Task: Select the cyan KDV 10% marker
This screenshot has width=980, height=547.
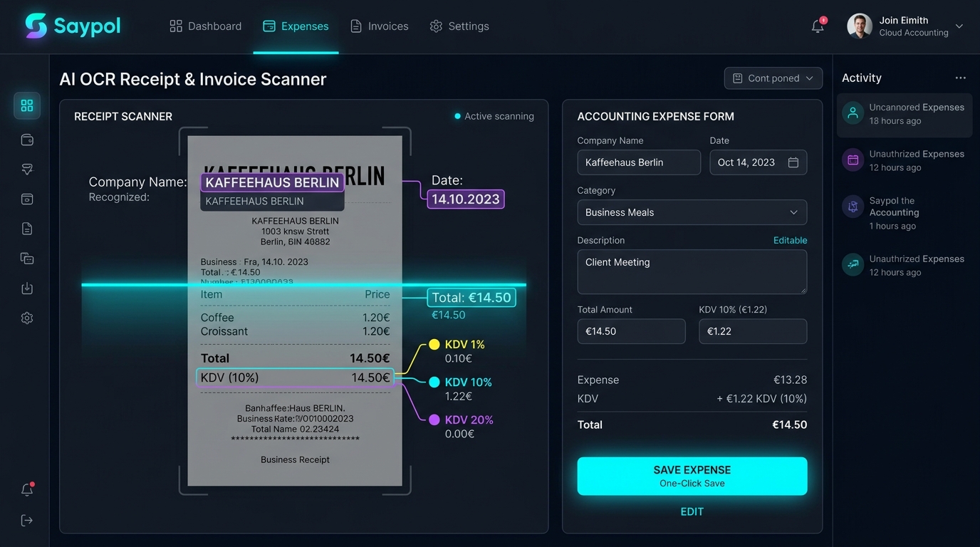Action: tap(434, 382)
